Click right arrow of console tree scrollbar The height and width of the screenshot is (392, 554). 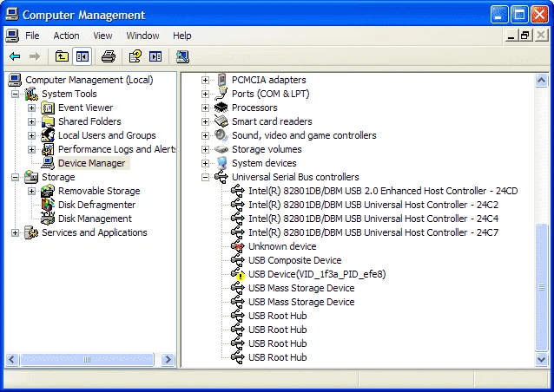[x=168, y=360]
